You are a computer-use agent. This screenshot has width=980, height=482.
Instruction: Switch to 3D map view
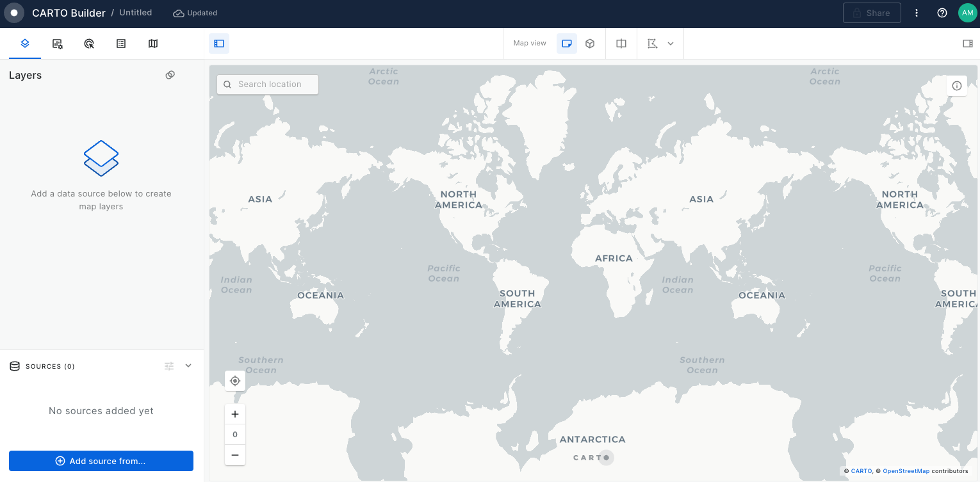pos(590,44)
